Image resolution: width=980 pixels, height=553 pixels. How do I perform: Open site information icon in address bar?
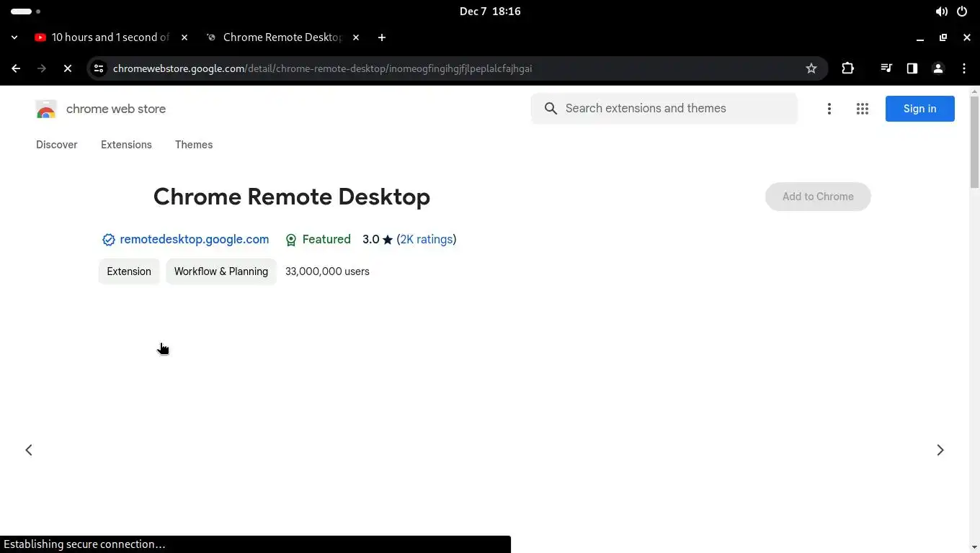(99, 68)
